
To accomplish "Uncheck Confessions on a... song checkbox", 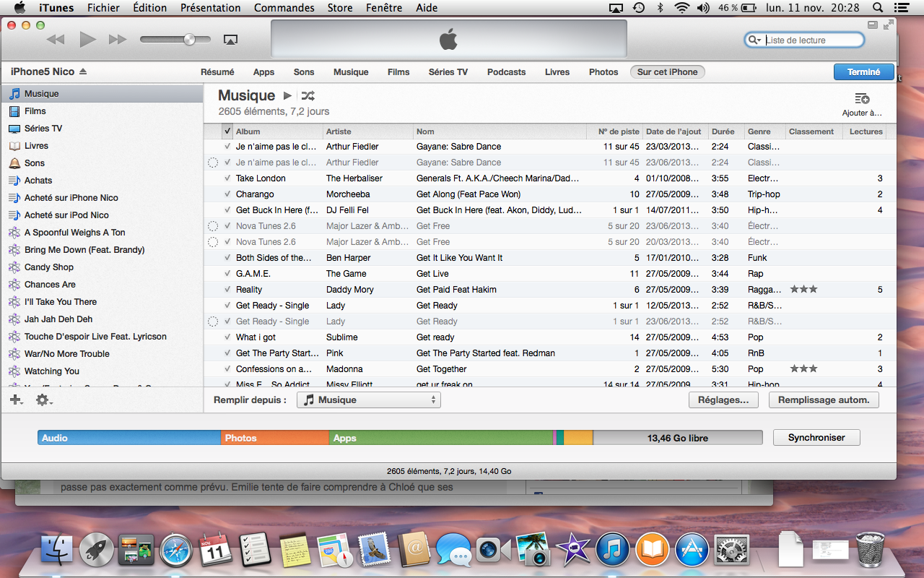I will click(x=228, y=369).
